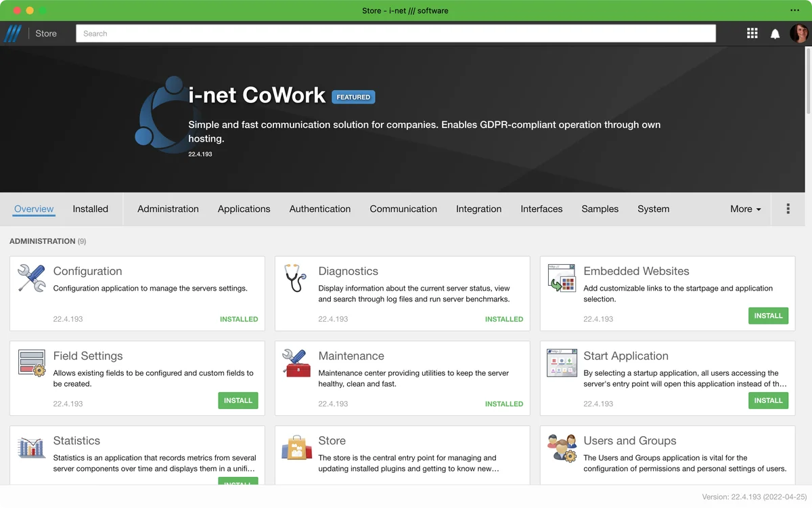Open the title bar ellipsis menu
The height and width of the screenshot is (508, 812).
(794, 10)
